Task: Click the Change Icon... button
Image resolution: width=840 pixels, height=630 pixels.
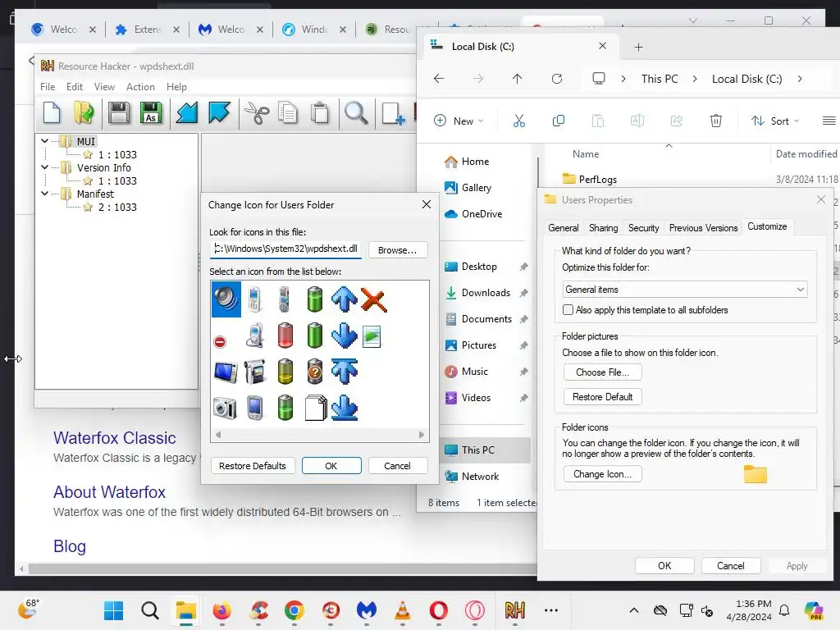Action: click(x=602, y=474)
